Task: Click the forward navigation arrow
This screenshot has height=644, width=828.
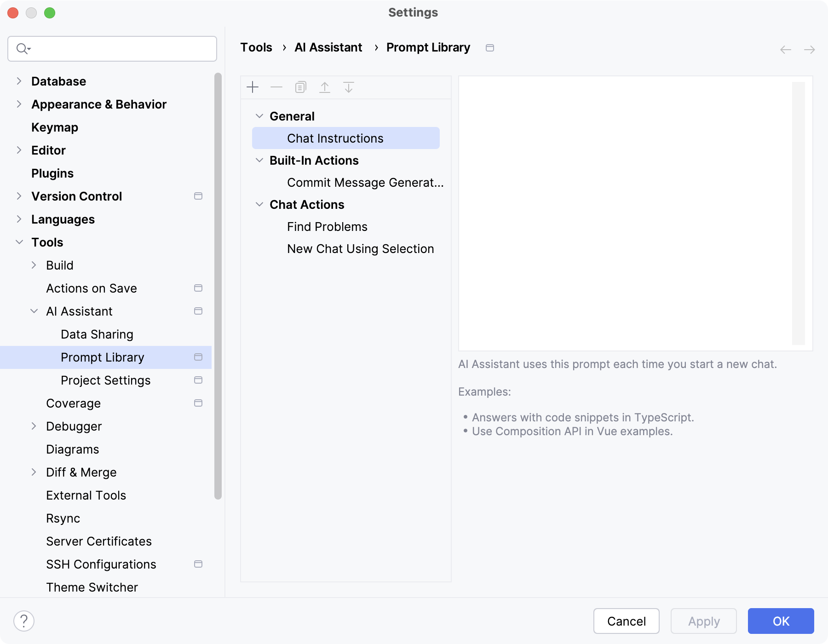Action: pyautogui.click(x=809, y=49)
